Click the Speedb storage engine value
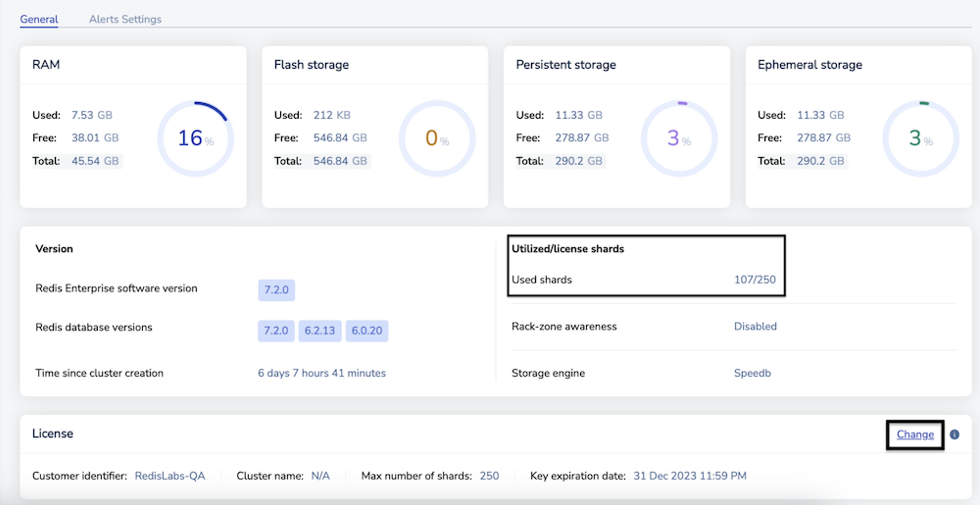 [x=752, y=373]
